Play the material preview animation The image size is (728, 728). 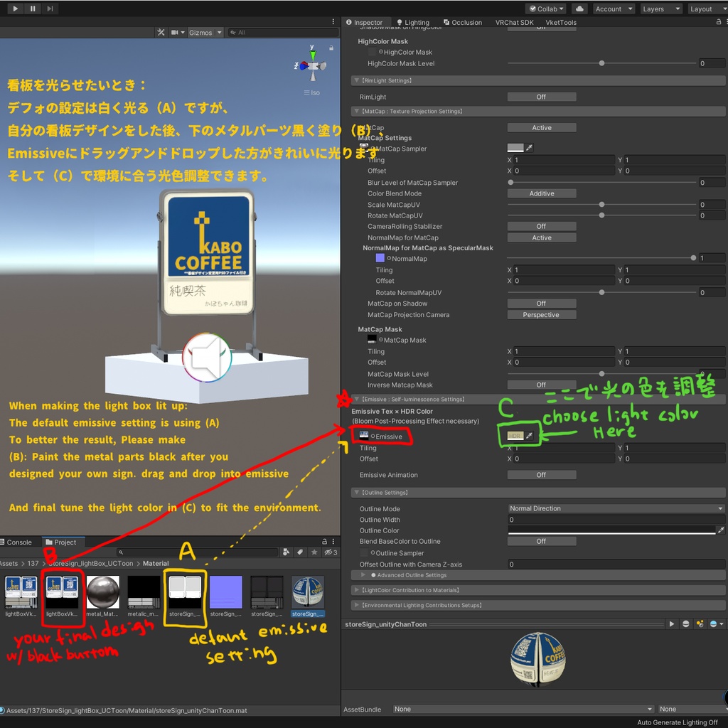click(671, 624)
